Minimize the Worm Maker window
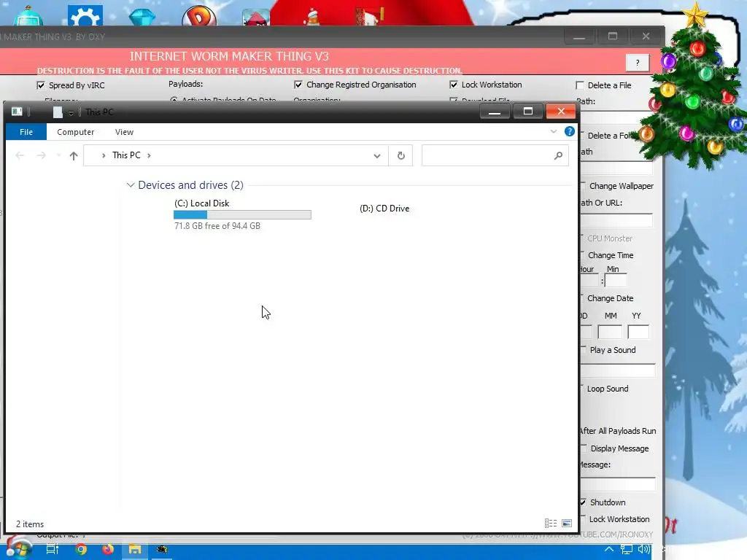 coord(578,36)
